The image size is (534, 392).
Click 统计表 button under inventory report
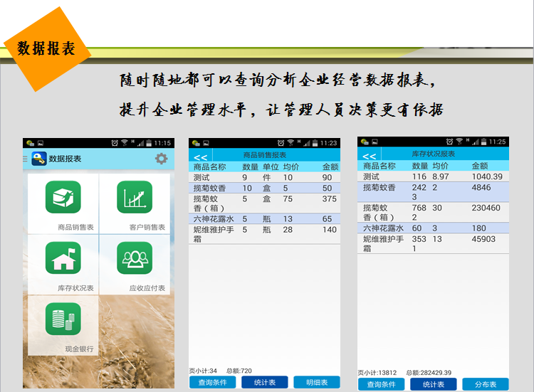point(433,384)
